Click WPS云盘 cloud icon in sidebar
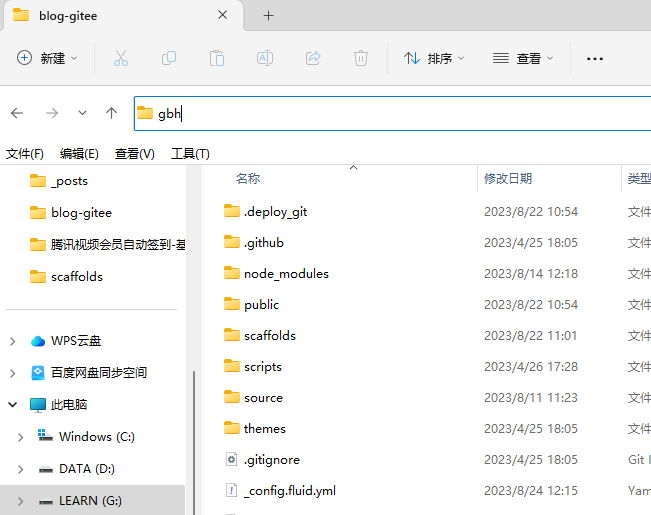Image resolution: width=651 pixels, height=515 pixels. (38, 341)
